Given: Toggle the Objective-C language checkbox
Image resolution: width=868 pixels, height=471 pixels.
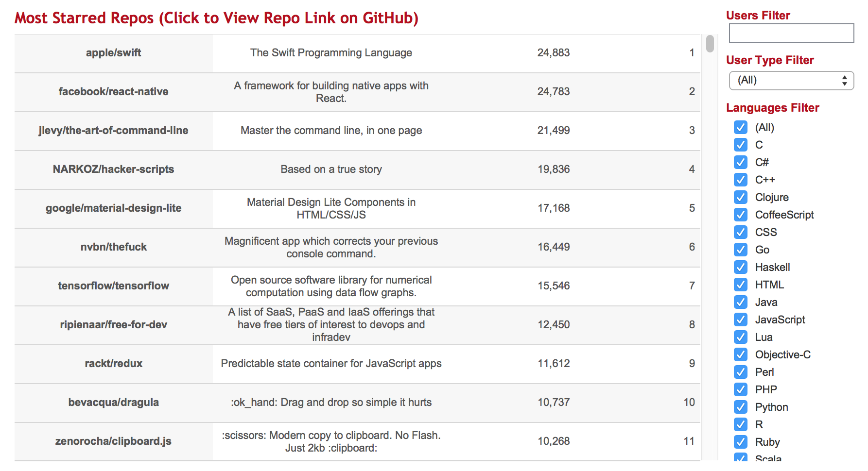Looking at the screenshot, I should point(741,354).
